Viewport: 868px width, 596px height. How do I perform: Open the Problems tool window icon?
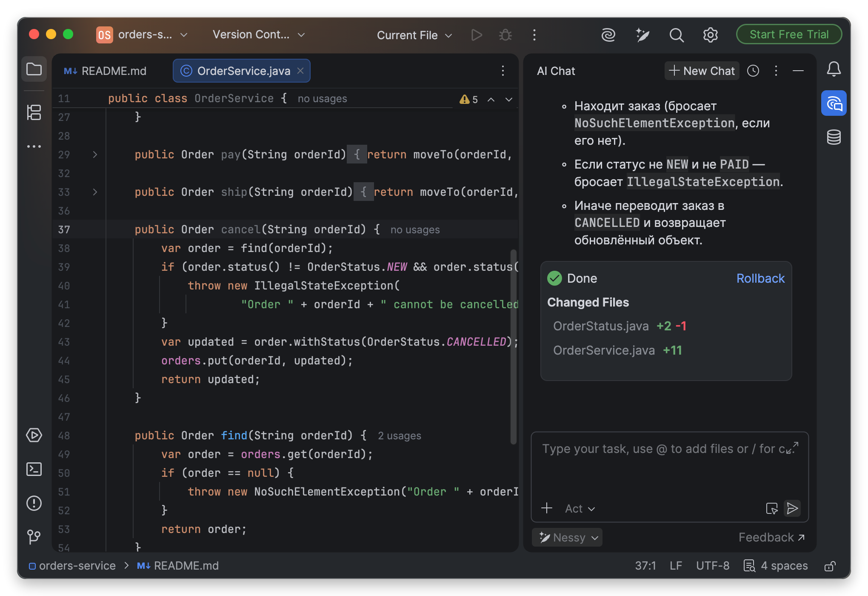tap(34, 503)
